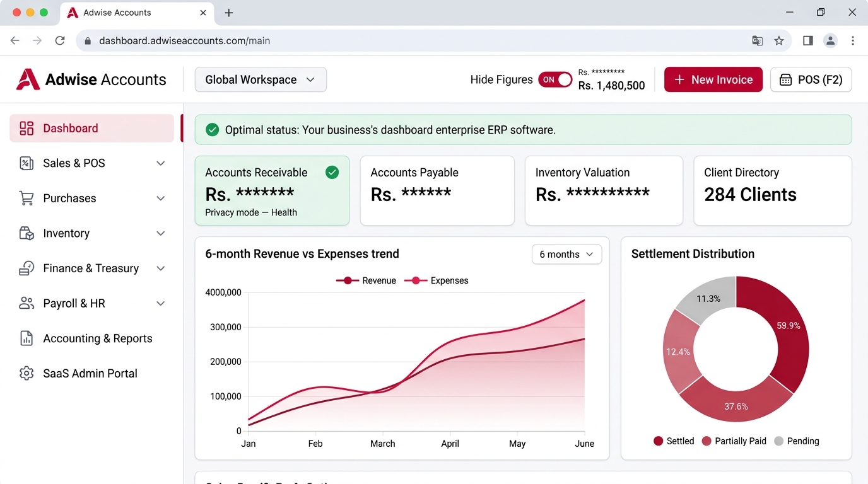Expand Inventory submenu chevron
The height and width of the screenshot is (484, 868).
pyautogui.click(x=161, y=233)
